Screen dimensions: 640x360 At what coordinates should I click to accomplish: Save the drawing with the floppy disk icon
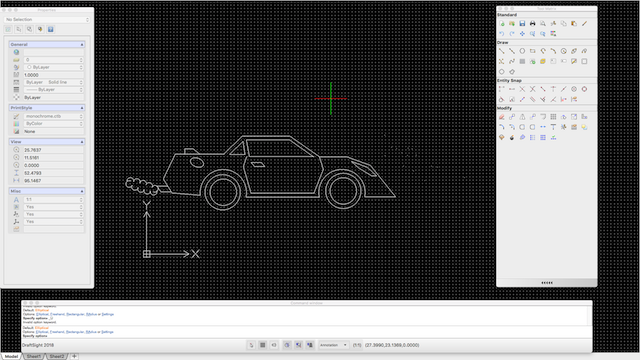(x=522, y=24)
